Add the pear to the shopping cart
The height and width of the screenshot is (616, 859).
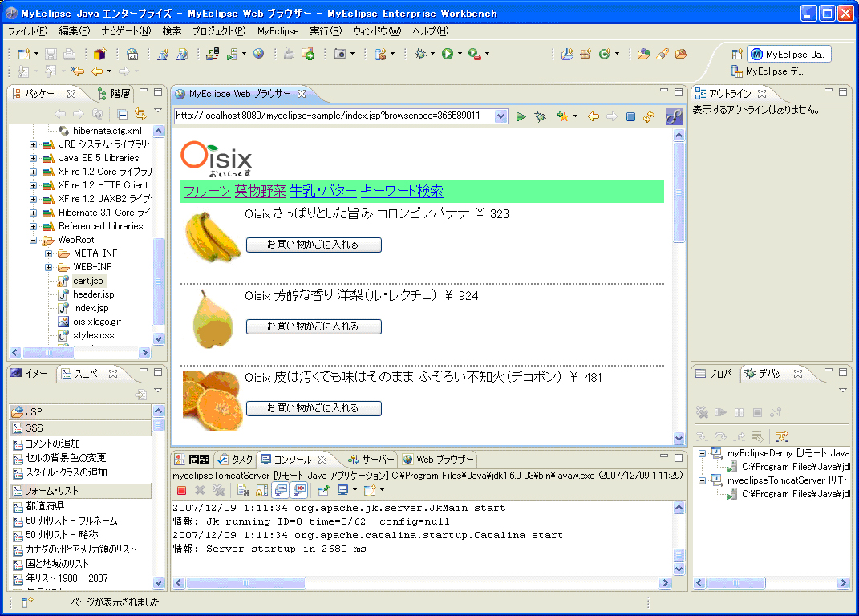pos(314,326)
